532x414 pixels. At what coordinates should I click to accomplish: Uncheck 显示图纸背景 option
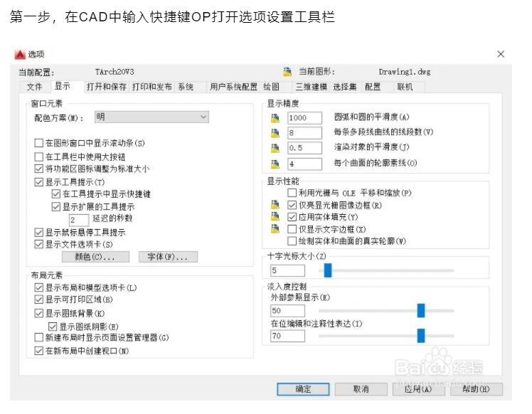pyautogui.click(x=39, y=313)
